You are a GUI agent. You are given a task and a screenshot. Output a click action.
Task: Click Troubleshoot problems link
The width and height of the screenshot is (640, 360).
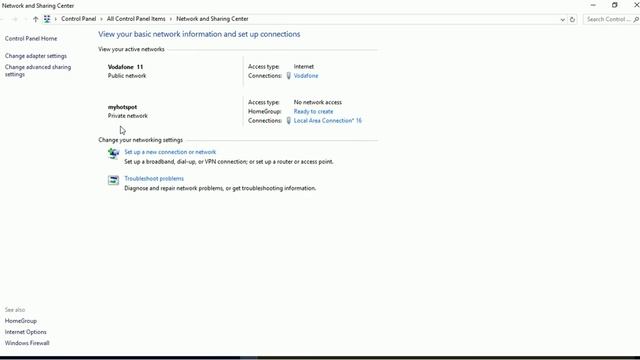154,178
